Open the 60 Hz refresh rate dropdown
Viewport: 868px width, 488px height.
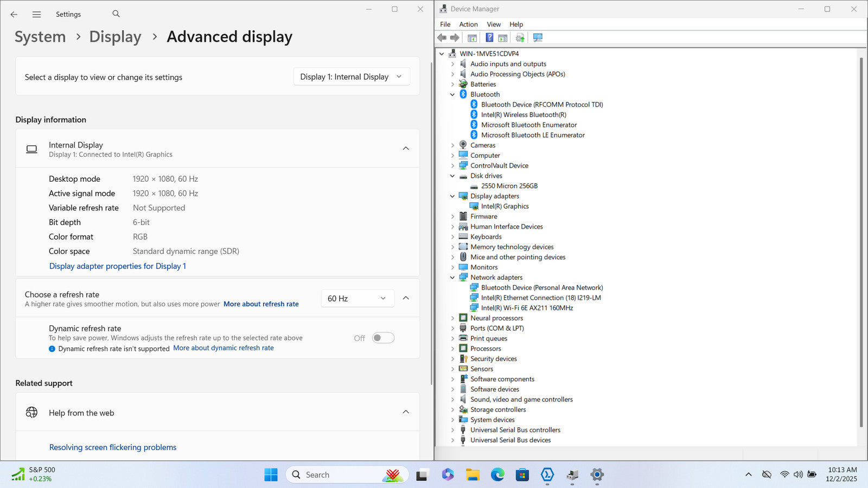(356, 298)
